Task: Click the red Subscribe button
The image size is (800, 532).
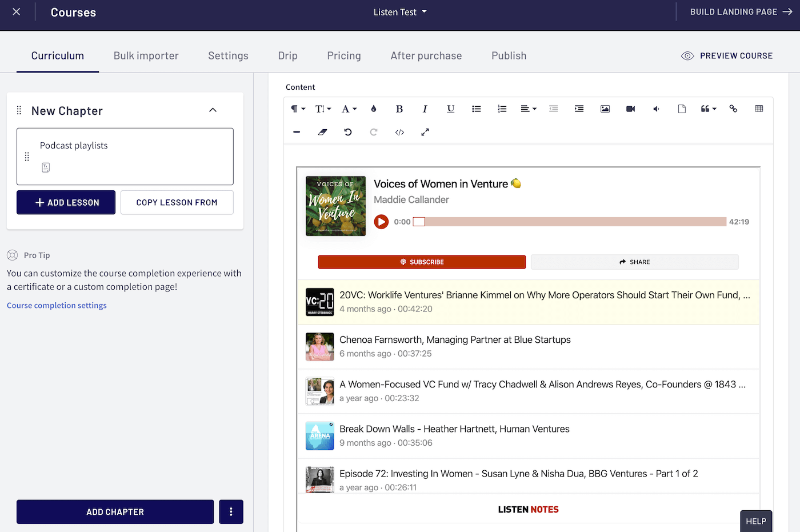Action: [x=422, y=262]
